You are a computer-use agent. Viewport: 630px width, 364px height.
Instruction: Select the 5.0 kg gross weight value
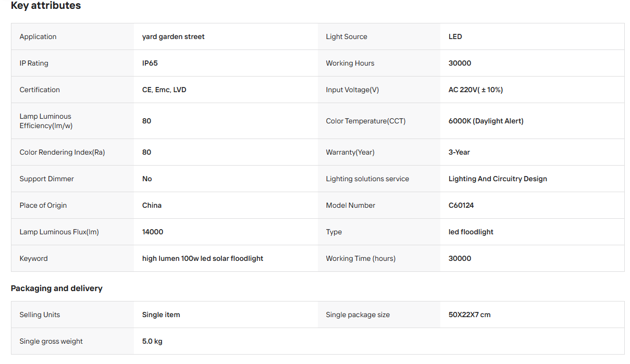152,341
